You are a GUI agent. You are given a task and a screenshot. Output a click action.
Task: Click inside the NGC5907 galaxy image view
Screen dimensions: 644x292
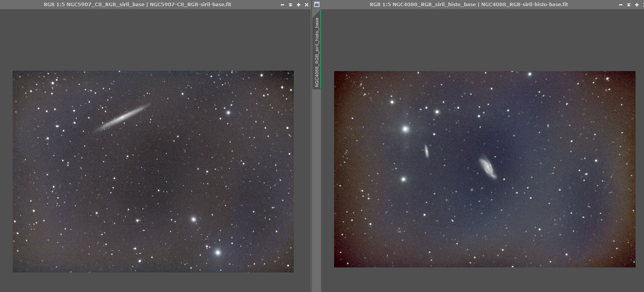pyautogui.click(x=153, y=171)
